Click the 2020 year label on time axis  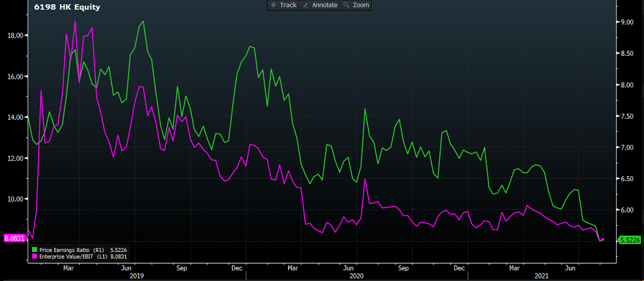pyautogui.click(x=358, y=276)
